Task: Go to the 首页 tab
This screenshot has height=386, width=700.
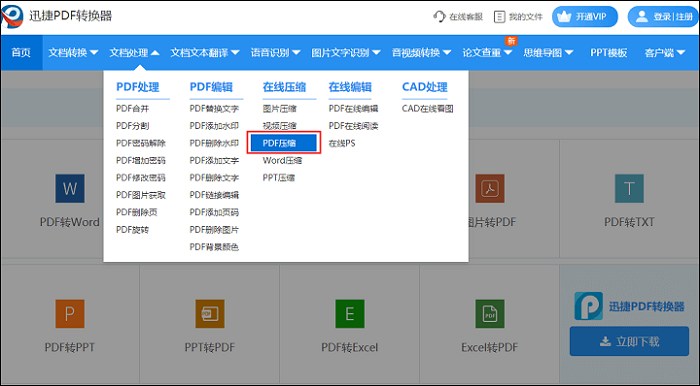Action: point(21,53)
